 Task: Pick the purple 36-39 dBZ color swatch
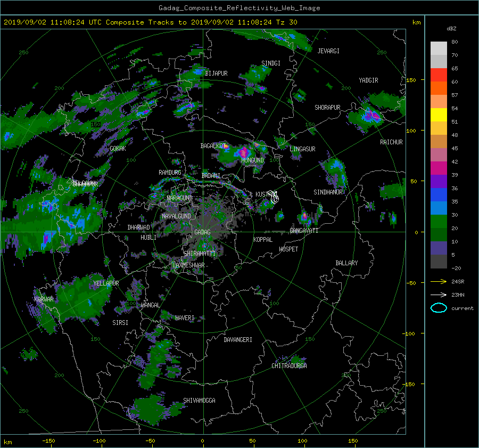point(439,182)
